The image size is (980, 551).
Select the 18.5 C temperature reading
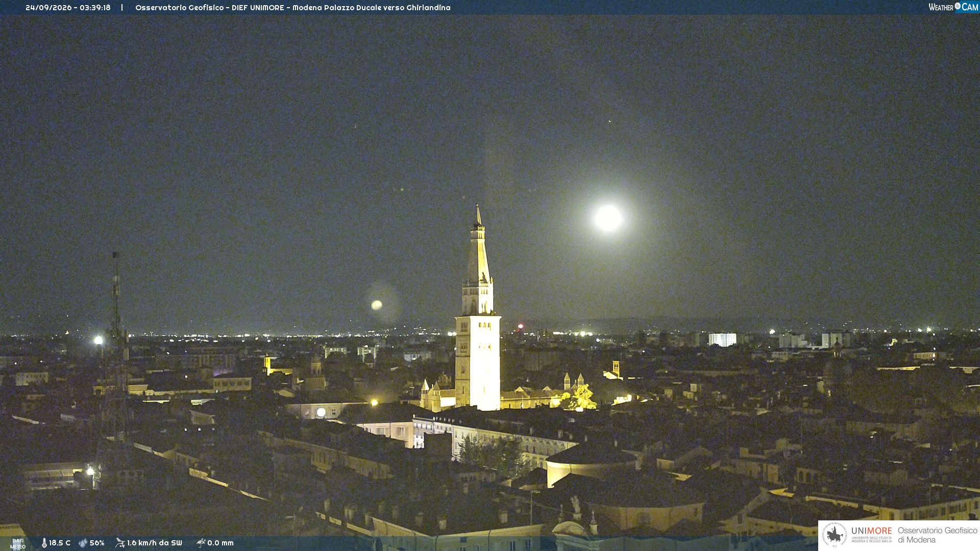coord(60,543)
